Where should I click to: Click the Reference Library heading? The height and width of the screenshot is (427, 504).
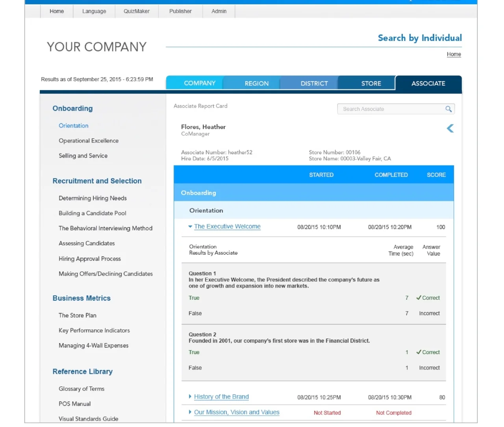83,371
